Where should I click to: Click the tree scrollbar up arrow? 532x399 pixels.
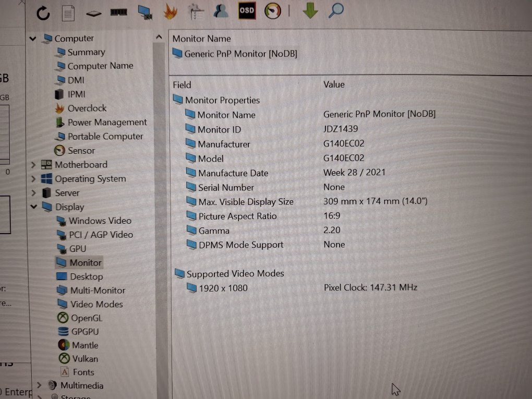pos(159,37)
